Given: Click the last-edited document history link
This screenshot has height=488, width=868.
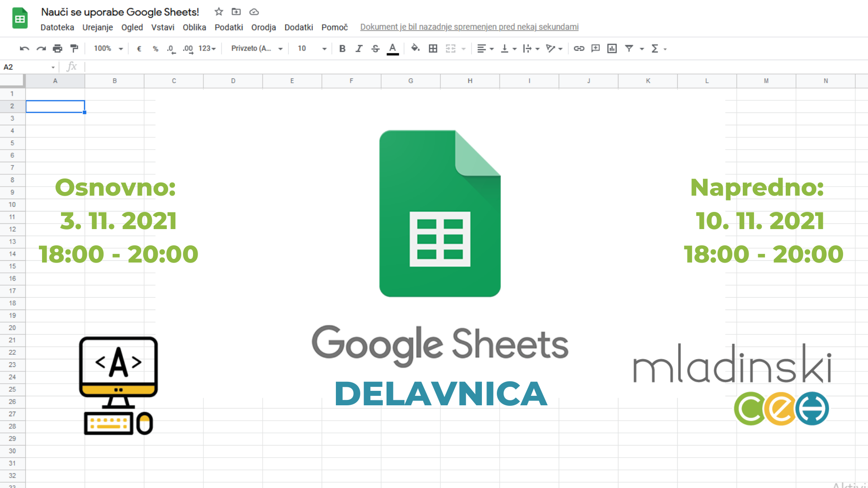Looking at the screenshot, I should [469, 27].
